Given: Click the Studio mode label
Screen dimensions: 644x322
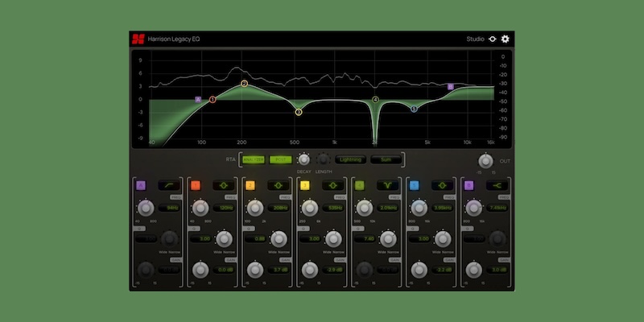Looking at the screenshot, I should coord(475,39).
